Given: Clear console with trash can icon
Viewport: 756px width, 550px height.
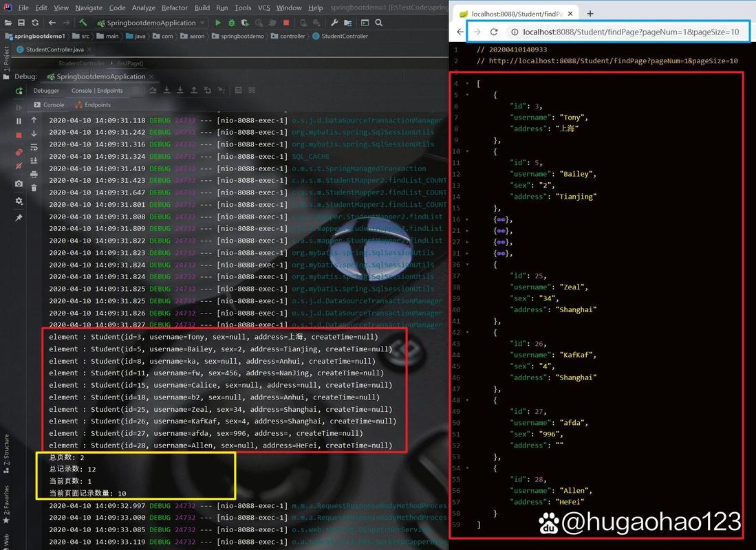Looking at the screenshot, I should (34, 188).
